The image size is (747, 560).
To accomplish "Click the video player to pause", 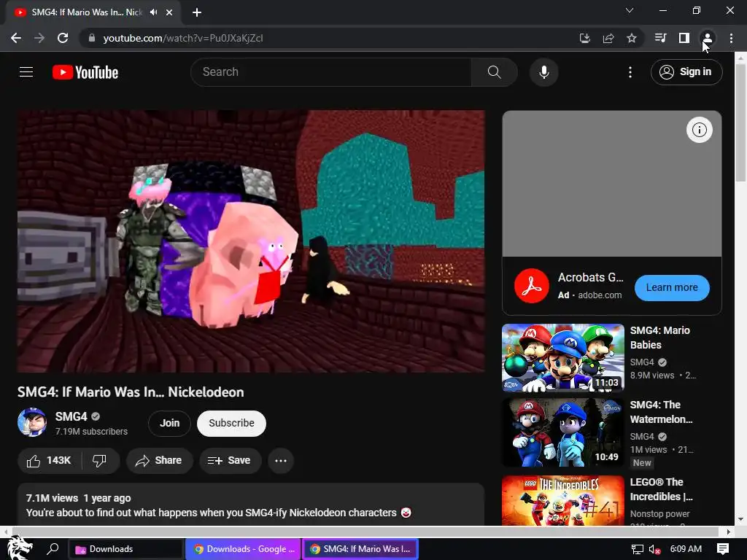I will (251, 241).
